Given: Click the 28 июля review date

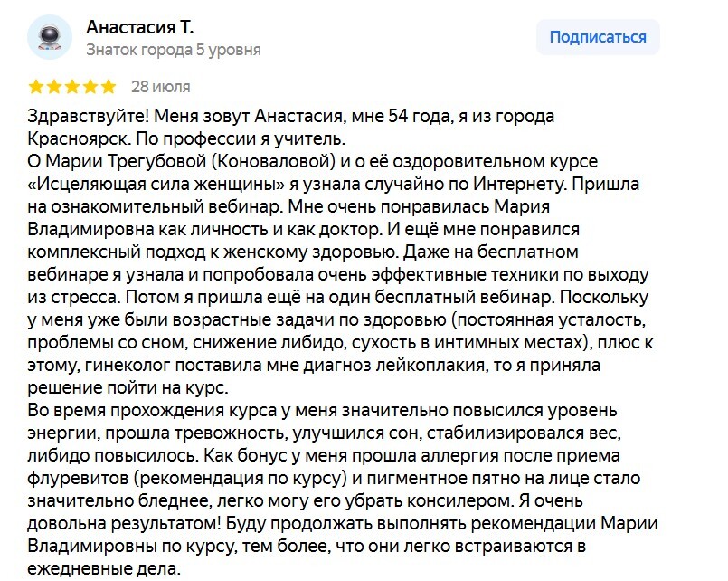Looking at the screenshot, I should [160, 87].
